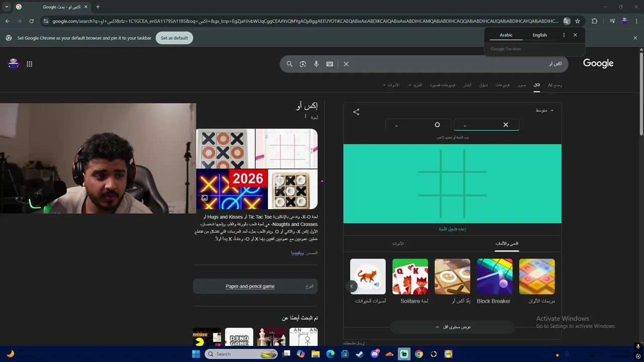Click the Windows taskbar Search box

pos(241,354)
